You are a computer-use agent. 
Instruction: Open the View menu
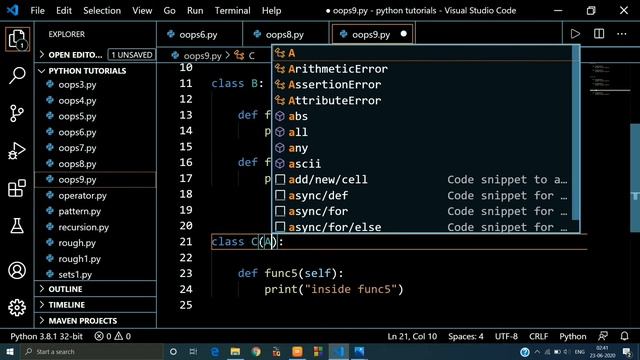click(x=142, y=11)
